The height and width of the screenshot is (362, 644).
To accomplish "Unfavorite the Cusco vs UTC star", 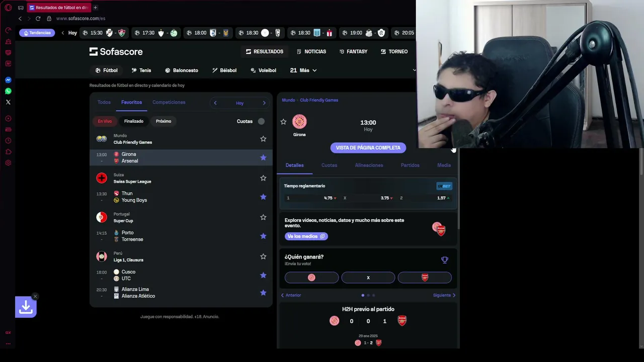I will click(x=263, y=275).
